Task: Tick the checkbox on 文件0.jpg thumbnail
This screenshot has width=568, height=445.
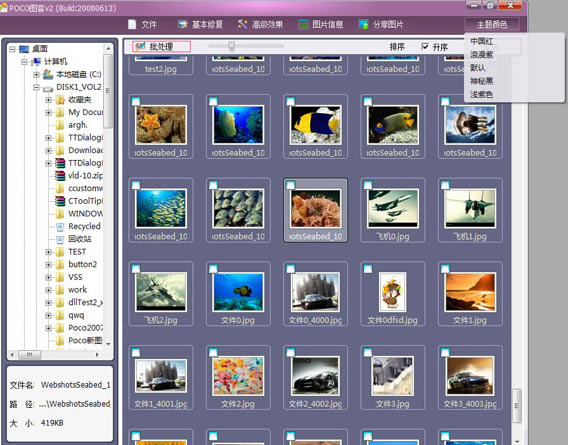Action: pyautogui.click(x=213, y=269)
